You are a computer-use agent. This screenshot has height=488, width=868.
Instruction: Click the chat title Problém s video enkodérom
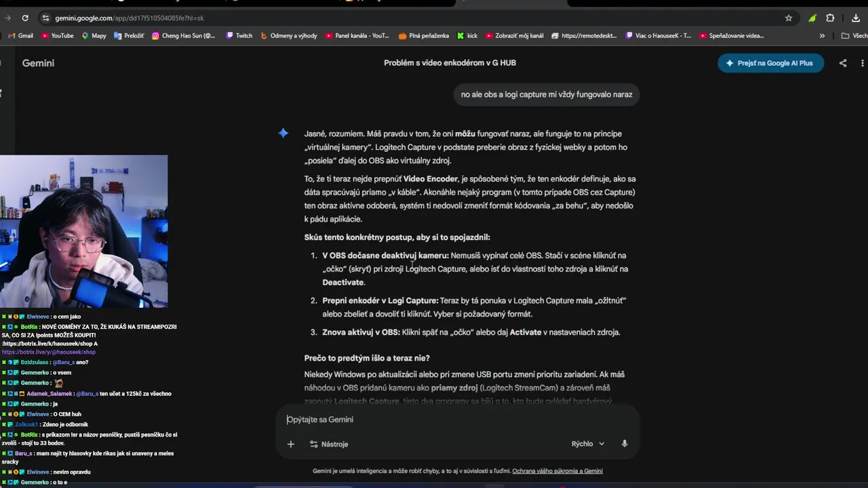pyautogui.click(x=450, y=62)
